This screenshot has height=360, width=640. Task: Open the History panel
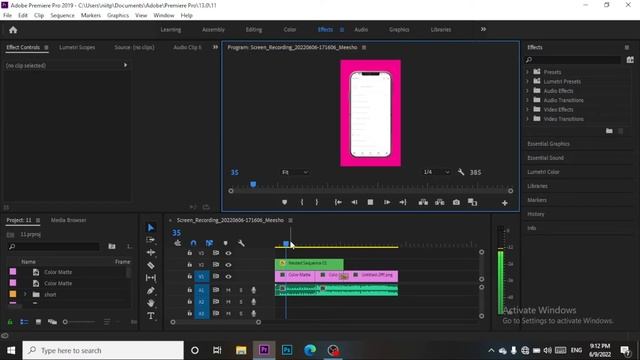[x=536, y=214]
